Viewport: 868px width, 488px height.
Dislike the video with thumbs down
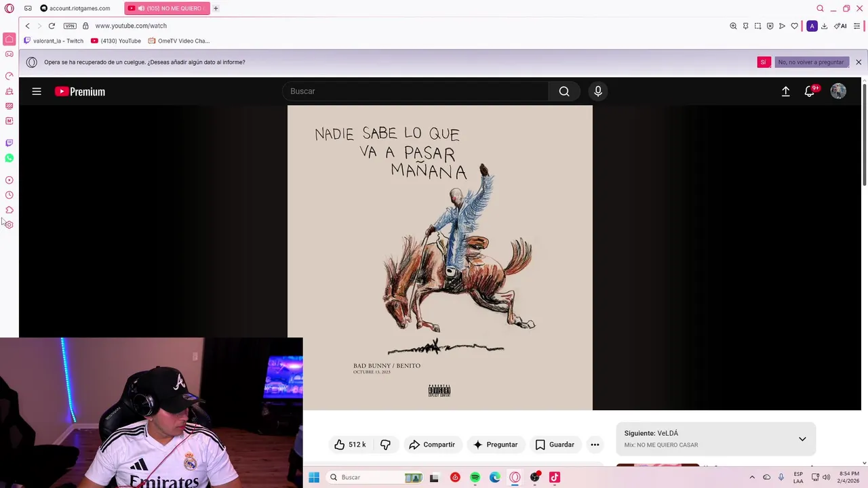click(385, 445)
